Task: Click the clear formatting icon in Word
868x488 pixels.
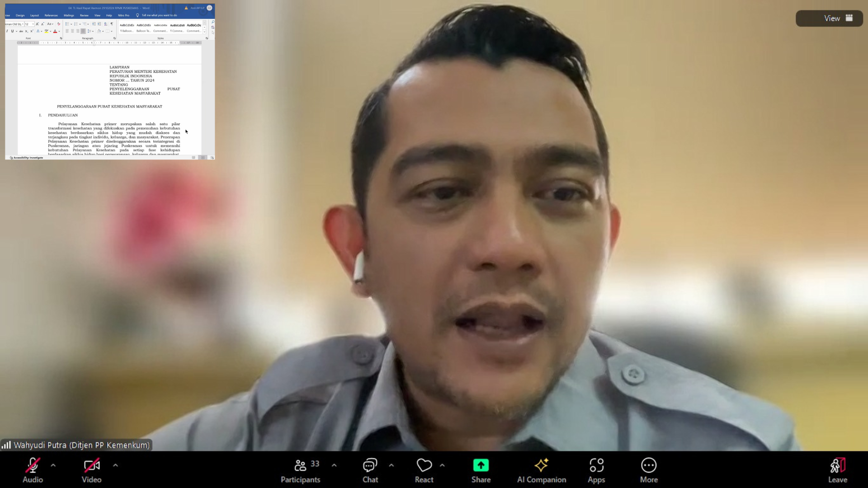Action: click(58, 24)
